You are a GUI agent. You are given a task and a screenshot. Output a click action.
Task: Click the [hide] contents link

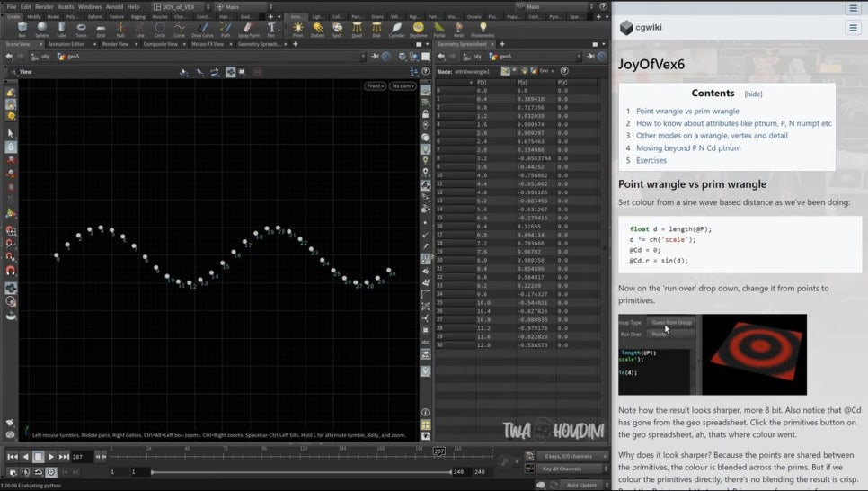pos(753,94)
